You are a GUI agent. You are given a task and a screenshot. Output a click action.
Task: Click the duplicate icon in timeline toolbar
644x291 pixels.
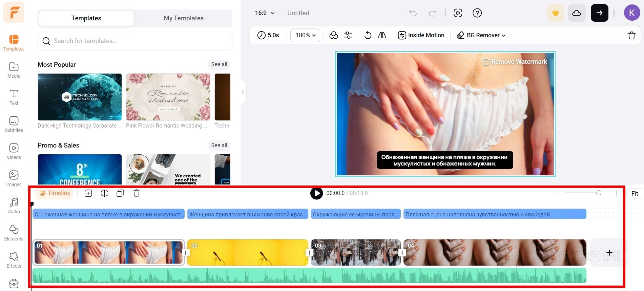[x=120, y=193]
